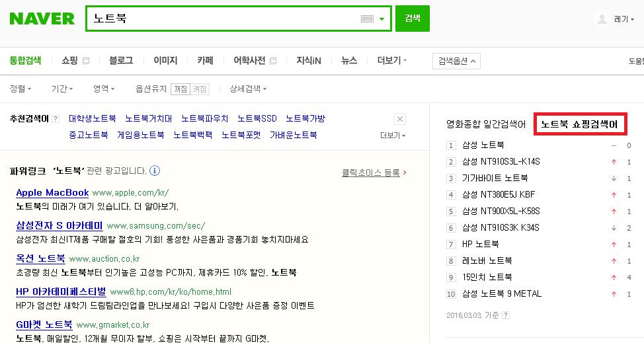Viewport: 644px width, 343px height.
Task: Click ranked keyword 삼성 NT380E5J KBF
Action: (498, 194)
